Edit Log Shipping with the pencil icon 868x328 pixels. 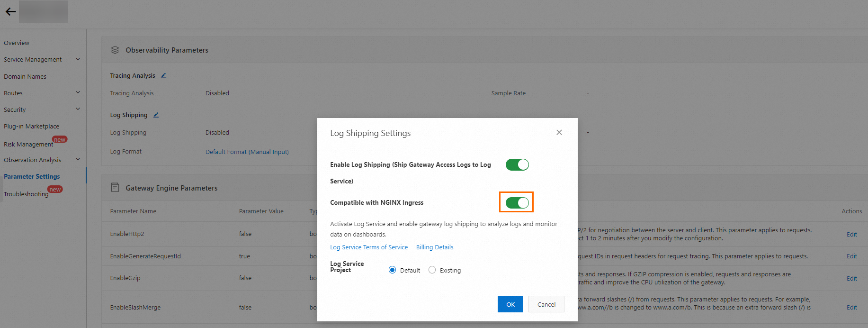pyautogui.click(x=156, y=115)
